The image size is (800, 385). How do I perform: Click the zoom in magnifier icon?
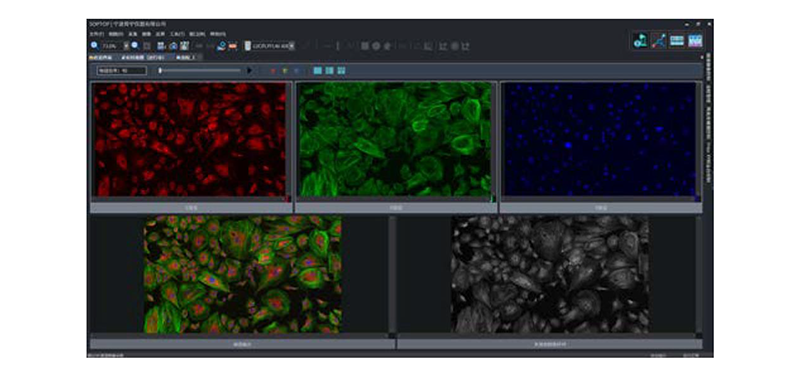coord(95,46)
